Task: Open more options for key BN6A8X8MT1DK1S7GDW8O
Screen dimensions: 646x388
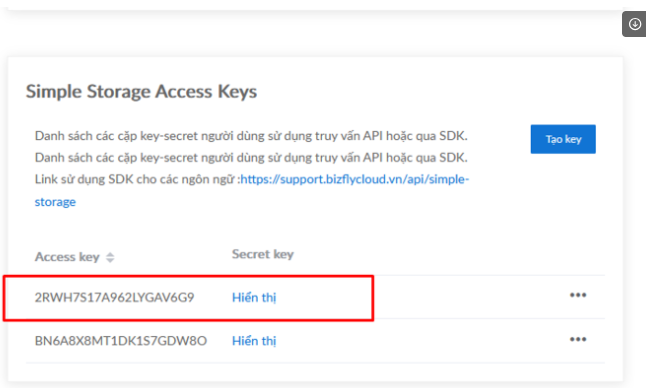Action: point(578,339)
